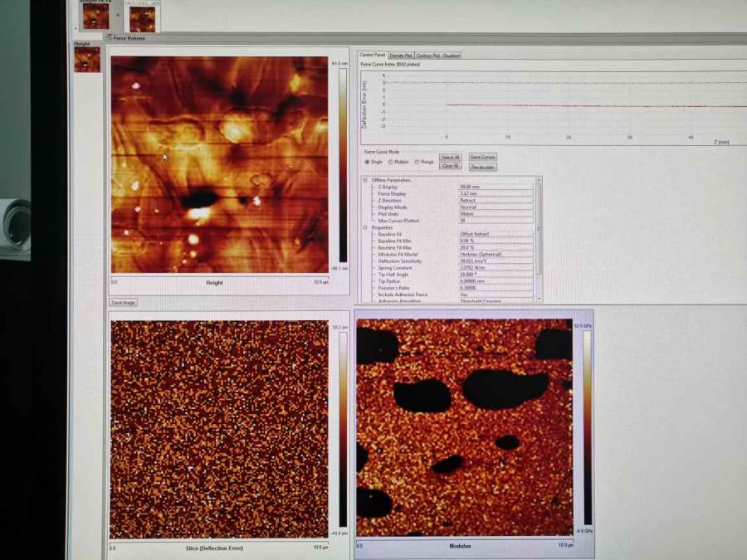Select the Height channel thumbnail in sidebar
The height and width of the screenshot is (560, 747).
coord(87,60)
